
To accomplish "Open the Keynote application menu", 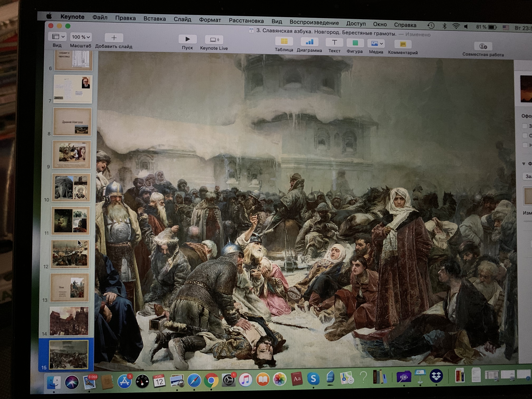I will coord(72,17).
